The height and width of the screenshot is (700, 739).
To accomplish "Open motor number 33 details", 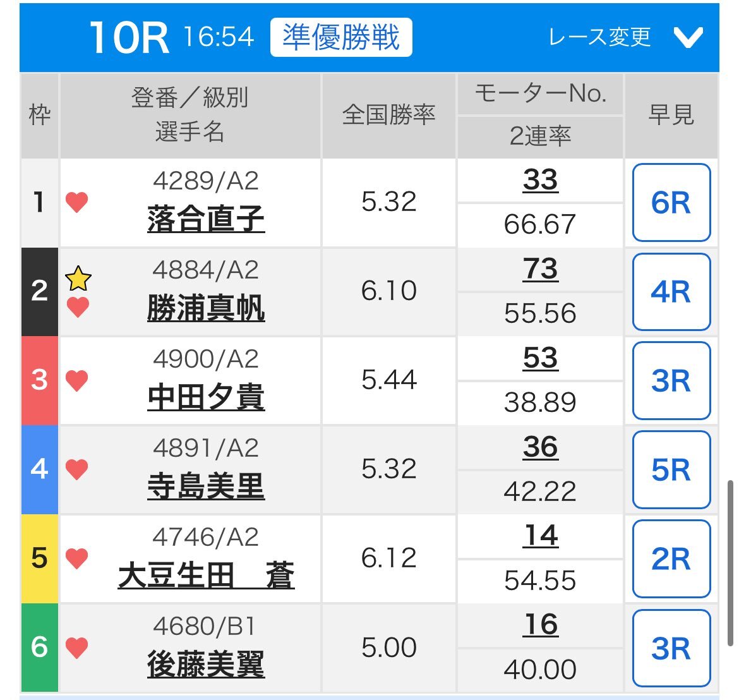I will [541, 180].
